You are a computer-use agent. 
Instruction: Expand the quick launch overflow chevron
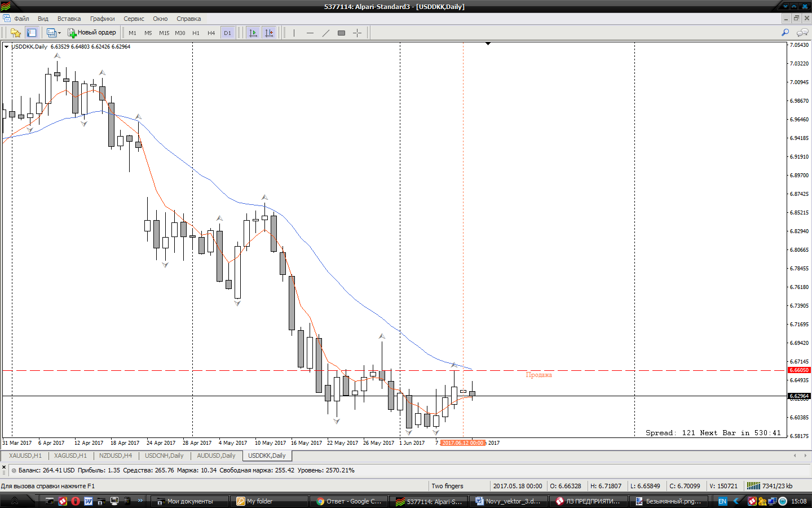coord(140,501)
